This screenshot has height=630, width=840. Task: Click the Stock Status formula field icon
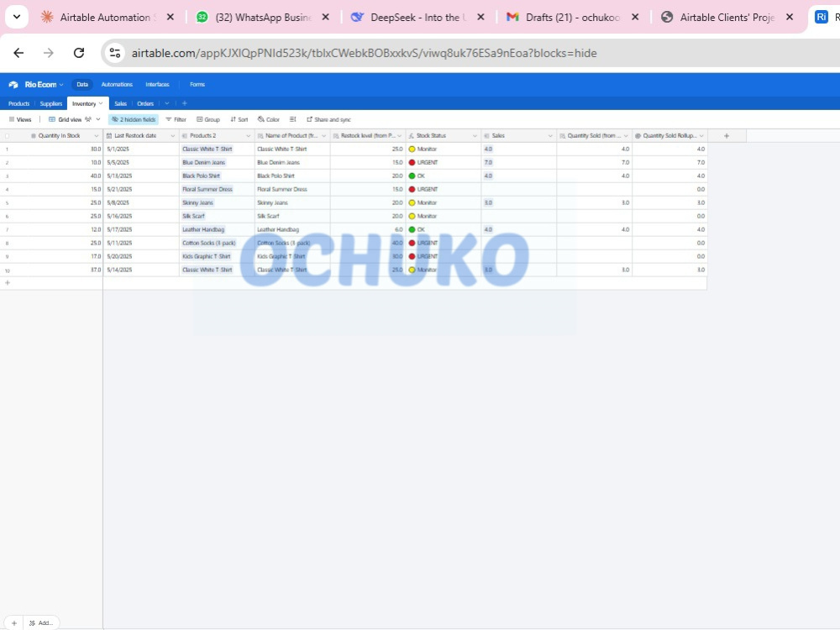[x=412, y=136]
